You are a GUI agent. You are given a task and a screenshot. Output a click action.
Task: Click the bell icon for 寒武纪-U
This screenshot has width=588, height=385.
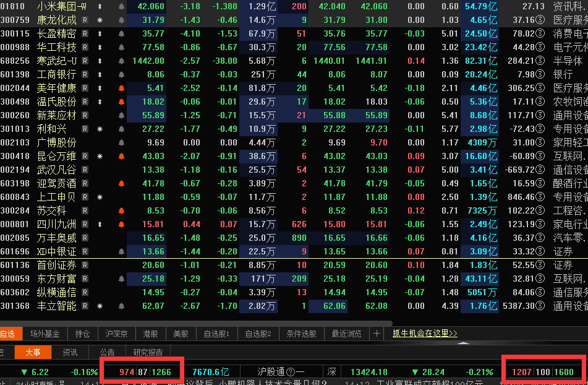(x=122, y=61)
